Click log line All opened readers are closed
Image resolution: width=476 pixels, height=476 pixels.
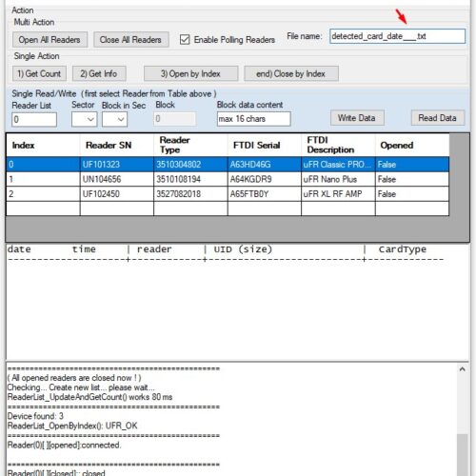(x=74, y=378)
